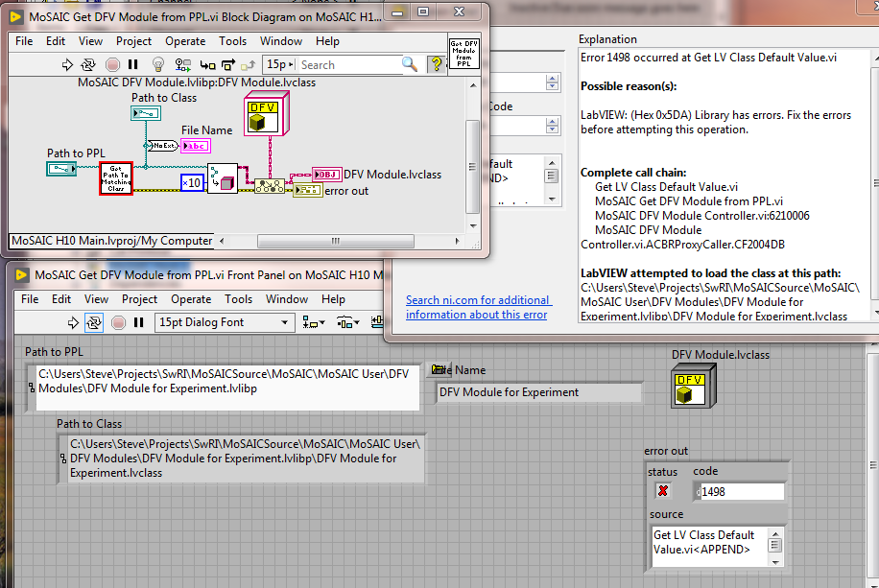
Task: Select OBJ DFV Module.lvclass indicator terminal
Action: click(x=327, y=175)
